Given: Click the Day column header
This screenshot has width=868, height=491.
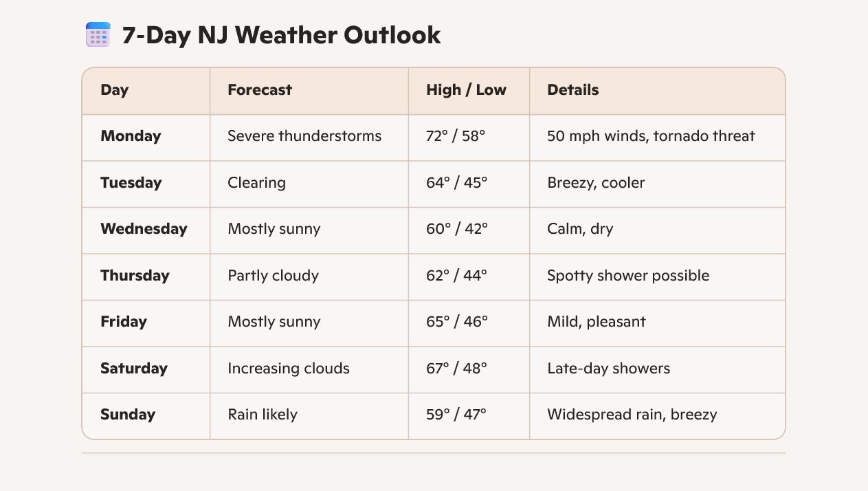Looking at the screenshot, I should pyautogui.click(x=115, y=90).
